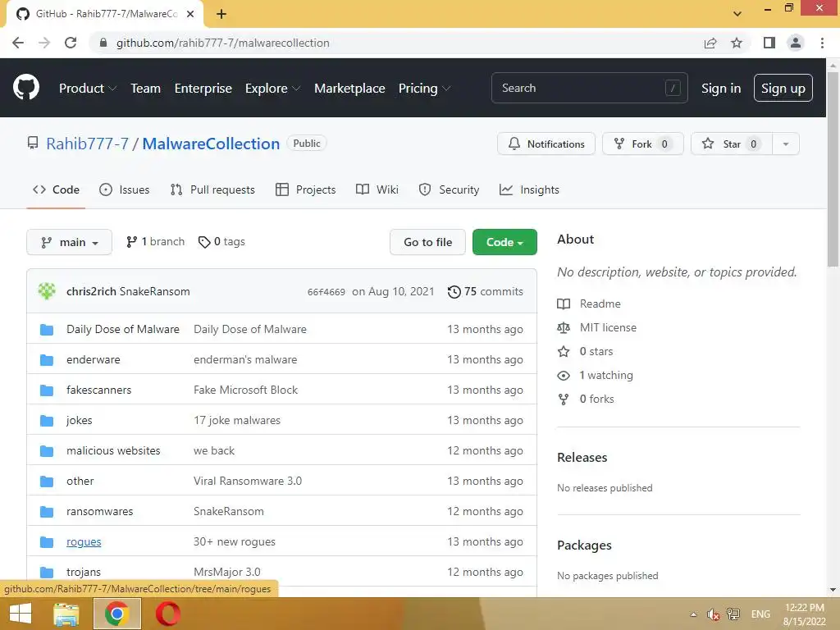Click the commits history clock icon

[454, 292]
